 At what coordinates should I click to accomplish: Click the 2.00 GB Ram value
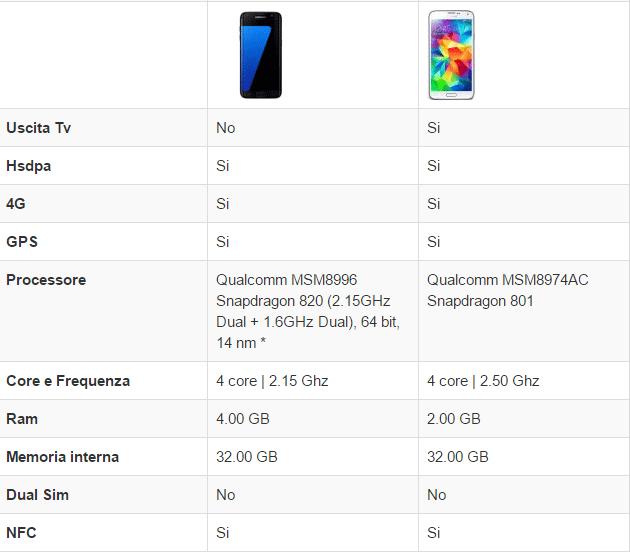coord(454,419)
